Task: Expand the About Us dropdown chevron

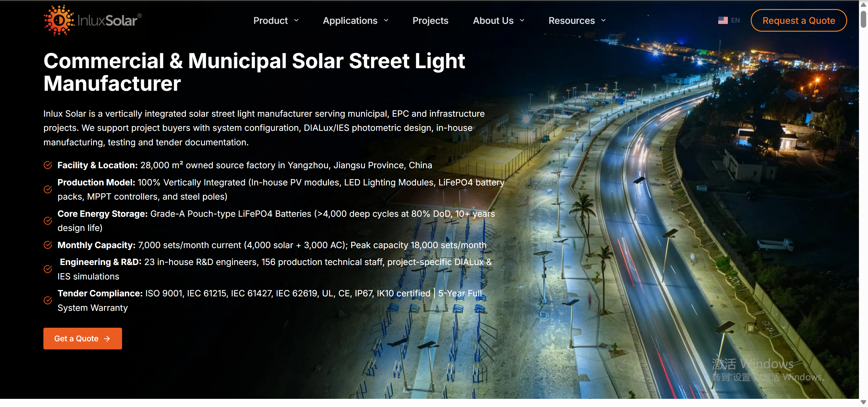Action: pos(522,21)
